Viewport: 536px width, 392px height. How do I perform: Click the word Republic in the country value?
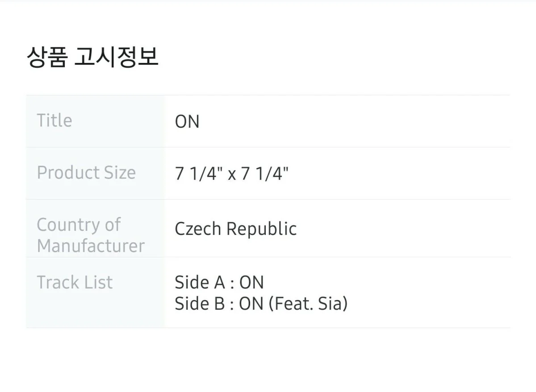pyautogui.click(x=261, y=229)
